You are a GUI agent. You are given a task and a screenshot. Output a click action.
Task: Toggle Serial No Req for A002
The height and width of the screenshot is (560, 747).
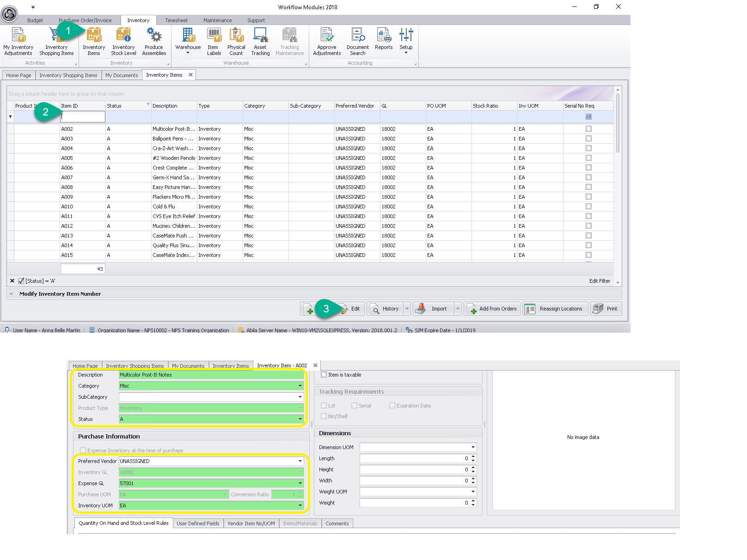(588, 129)
